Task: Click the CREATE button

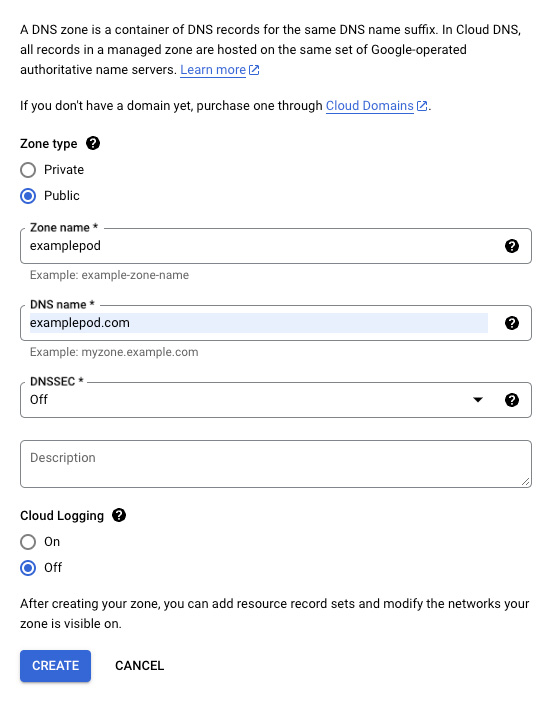Action: click(56, 666)
